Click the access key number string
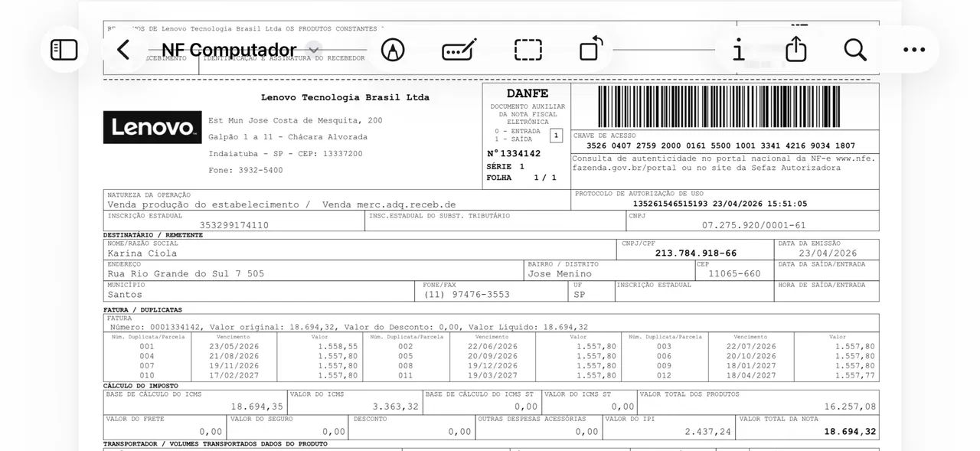Viewport: 980px width, 451px height. tap(720, 145)
